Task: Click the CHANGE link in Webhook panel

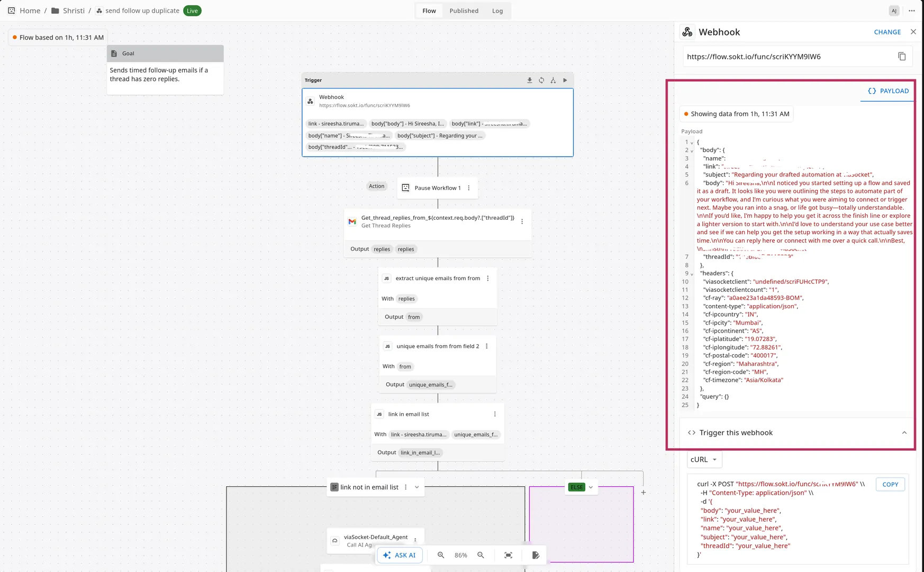Action: click(887, 32)
